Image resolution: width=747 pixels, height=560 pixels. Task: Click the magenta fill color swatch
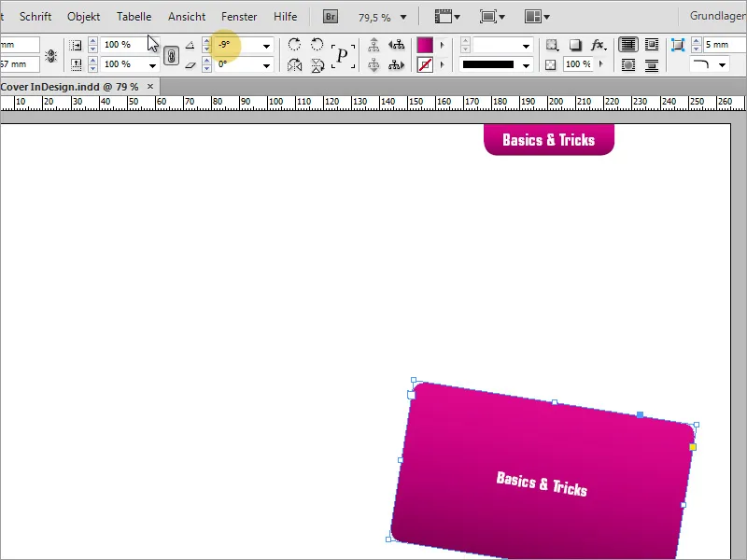pyautogui.click(x=425, y=45)
